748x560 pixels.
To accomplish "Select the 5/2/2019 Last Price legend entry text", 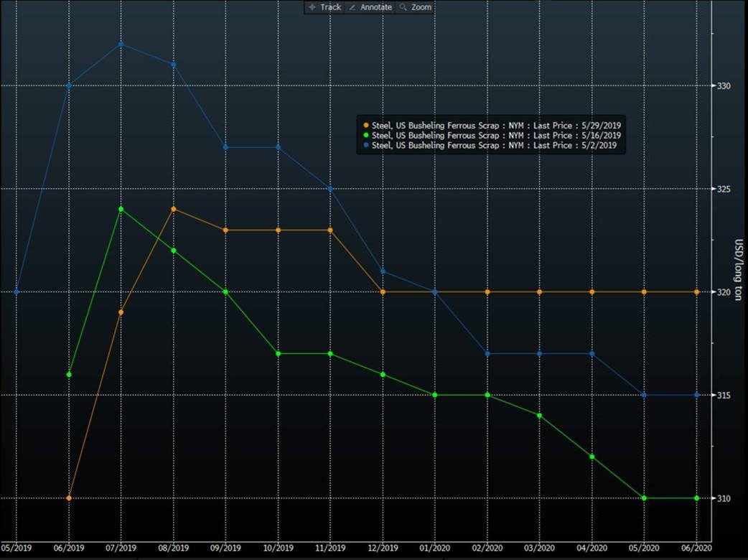I will tap(494, 145).
